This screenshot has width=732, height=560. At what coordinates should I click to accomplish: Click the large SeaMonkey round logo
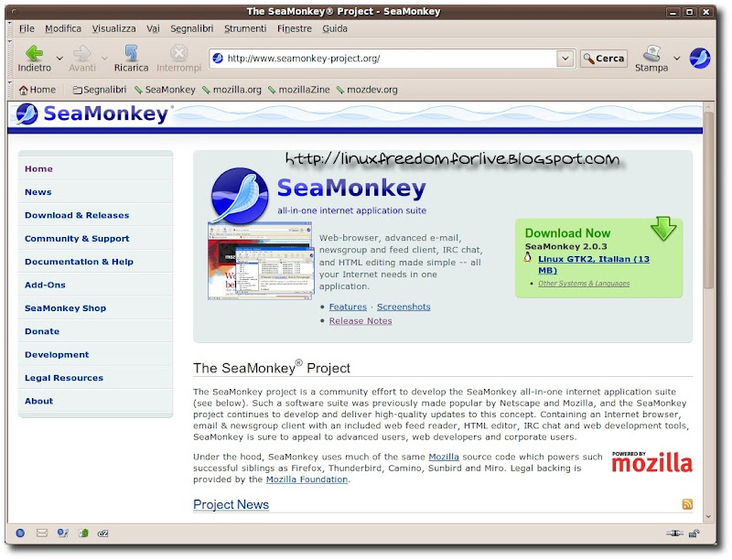[x=240, y=196]
